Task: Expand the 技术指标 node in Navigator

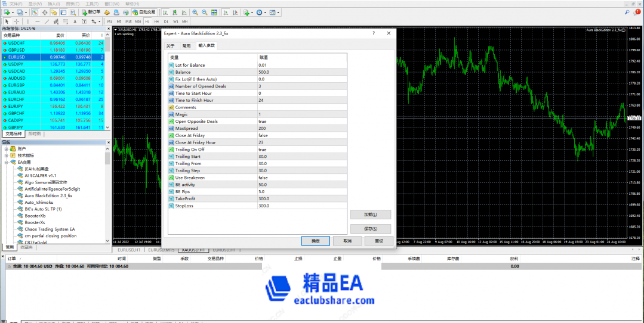Action: [6, 156]
